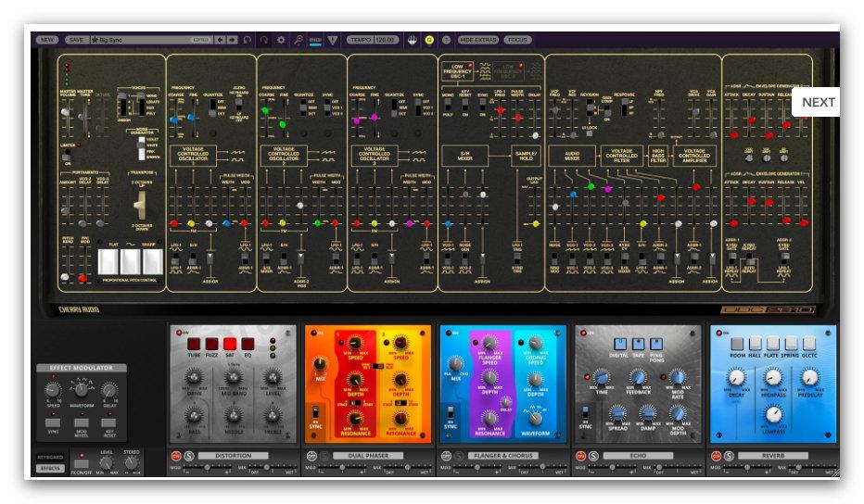Click the FOCUS button
Image resolution: width=864 pixels, height=504 pixels.
tap(517, 40)
